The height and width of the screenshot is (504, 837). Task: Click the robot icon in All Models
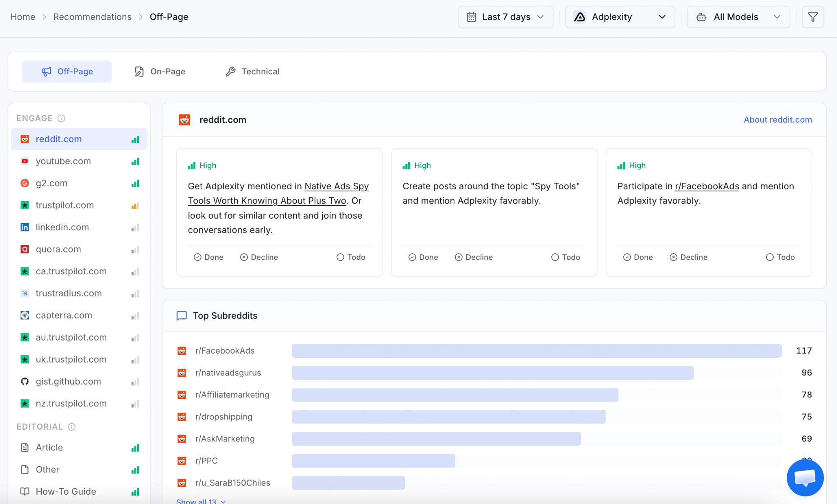[701, 17]
